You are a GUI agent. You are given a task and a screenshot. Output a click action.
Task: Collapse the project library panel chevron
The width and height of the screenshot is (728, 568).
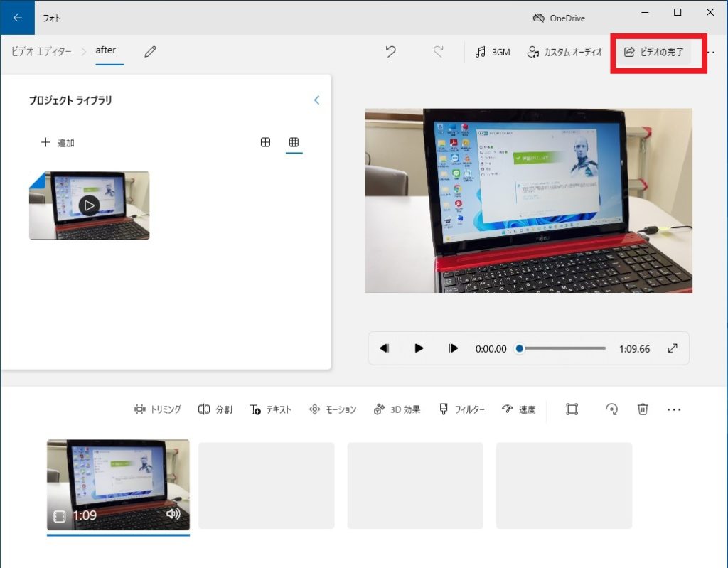[x=316, y=100]
